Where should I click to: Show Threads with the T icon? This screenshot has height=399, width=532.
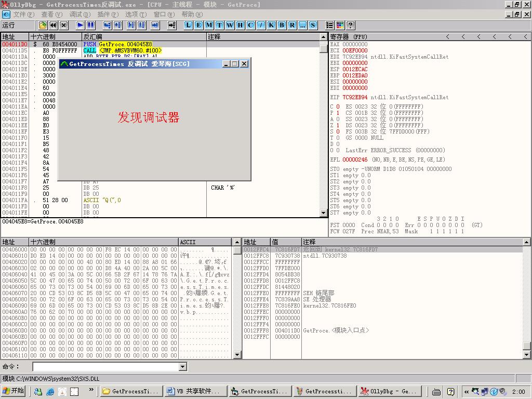tap(220, 25)
